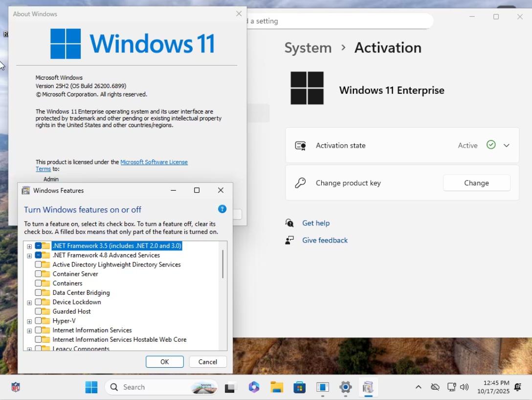The image size is (532, 400).
Task: Click the blue help icon in Windows Features
Action: tap(222, 209)
